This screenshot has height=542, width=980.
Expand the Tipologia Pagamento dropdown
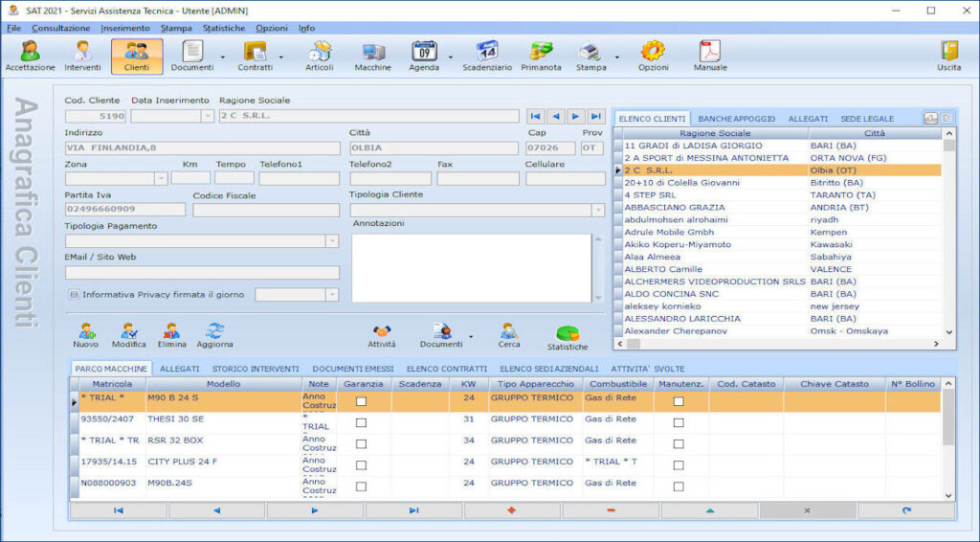[x=332, y=241]
